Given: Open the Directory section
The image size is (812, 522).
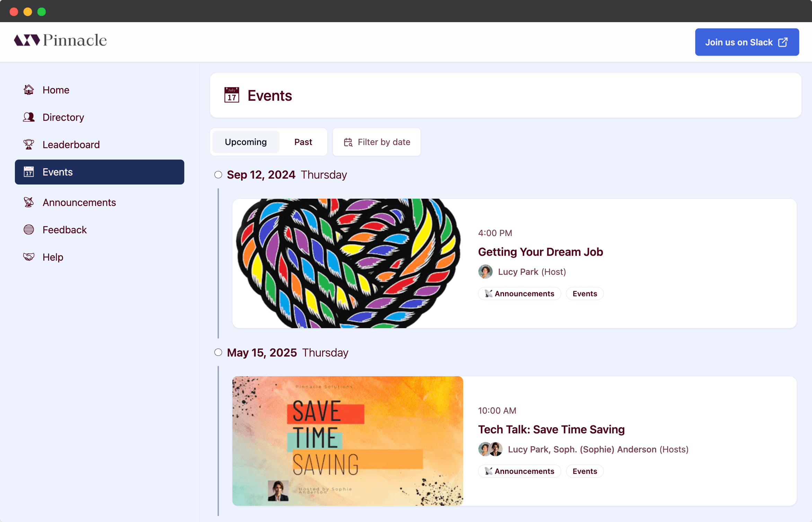Looking at the screenshot, I should pyautogui.click(x=63, y=117).
